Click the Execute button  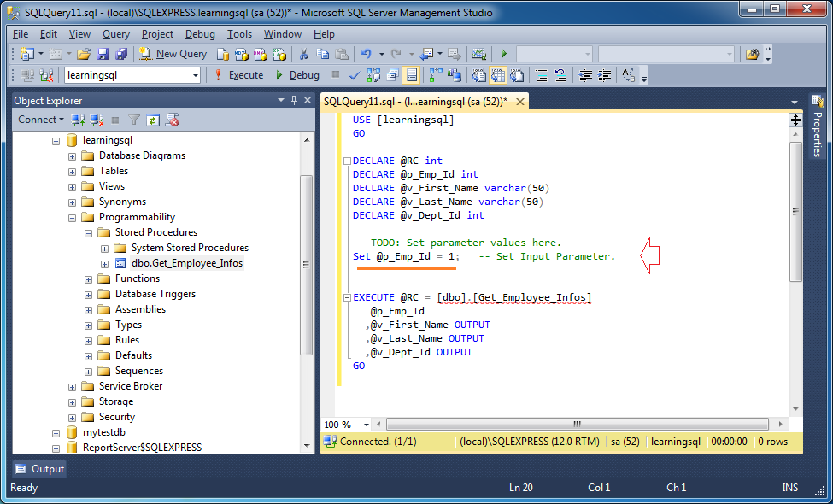click(238, 75)
